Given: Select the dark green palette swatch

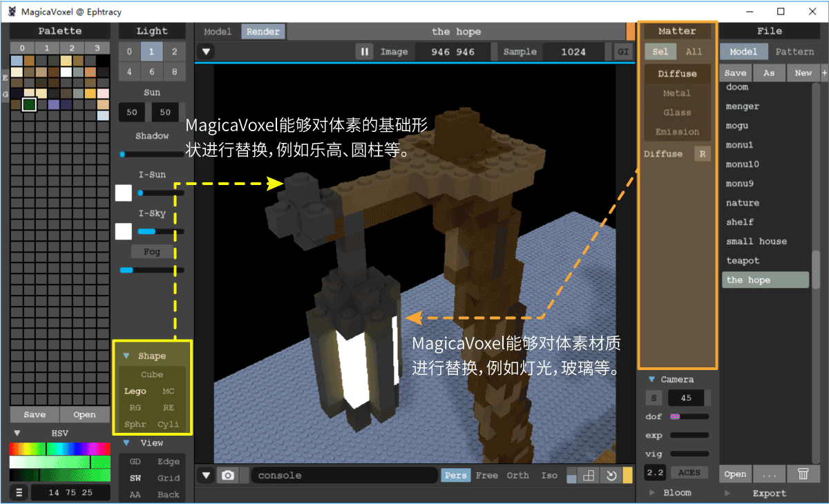Looking at the screenshot, I should (28, 104).
